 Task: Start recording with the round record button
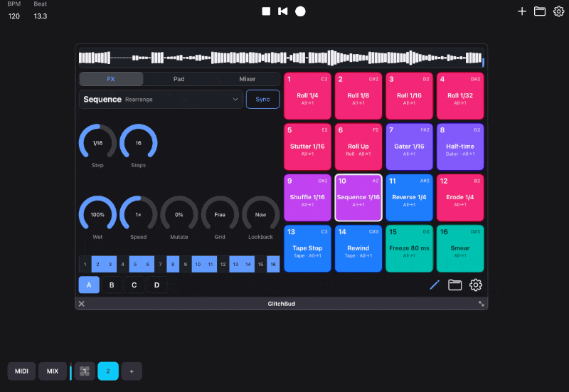pyautogui.click(x=300, y=11)
